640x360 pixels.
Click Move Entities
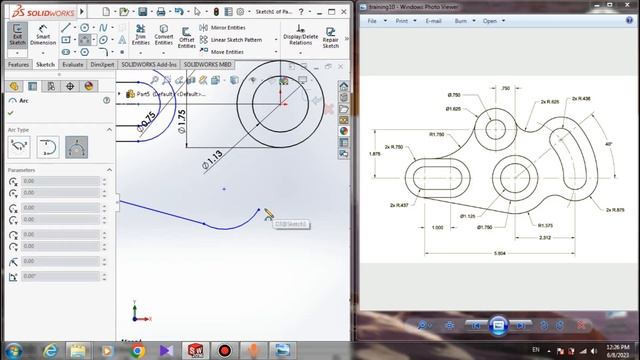222,52
